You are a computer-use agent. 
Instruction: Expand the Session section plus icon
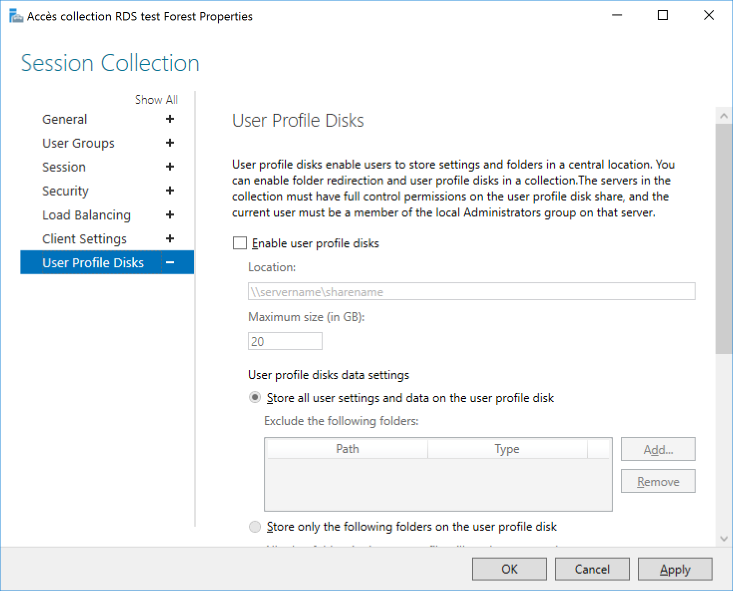point(170,167)
